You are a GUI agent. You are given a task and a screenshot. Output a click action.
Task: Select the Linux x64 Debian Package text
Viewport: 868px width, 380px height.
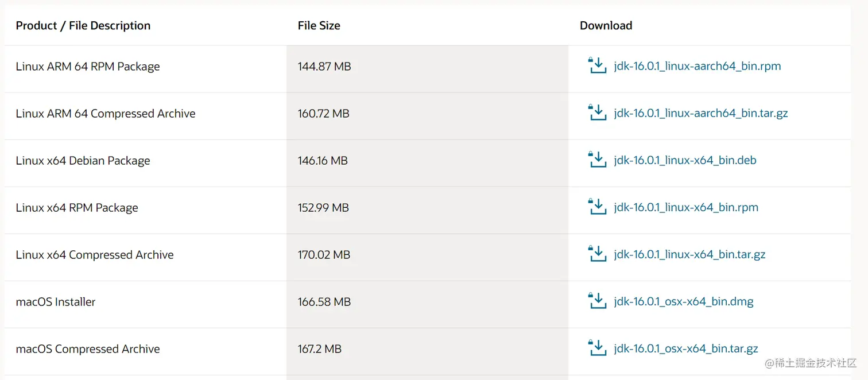[83, 161]
